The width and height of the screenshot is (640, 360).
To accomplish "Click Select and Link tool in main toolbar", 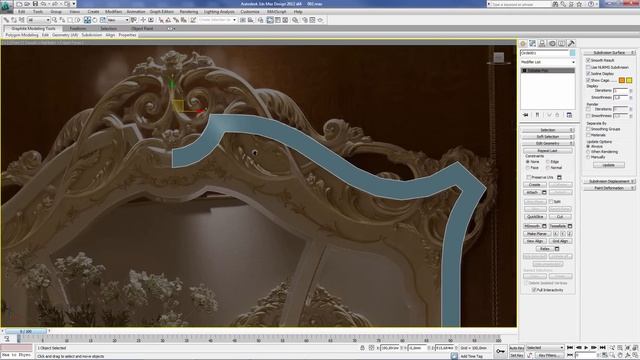I will [6, 20].
